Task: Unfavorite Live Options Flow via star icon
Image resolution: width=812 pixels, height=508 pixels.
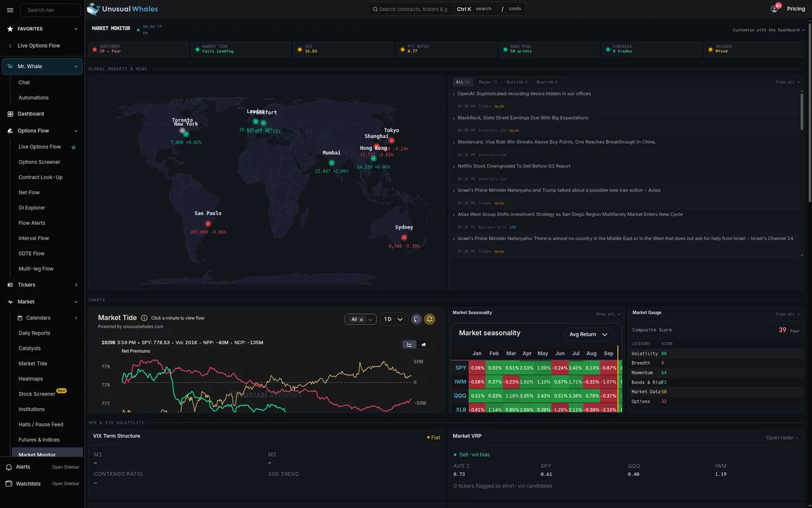Action: point(74,147)
